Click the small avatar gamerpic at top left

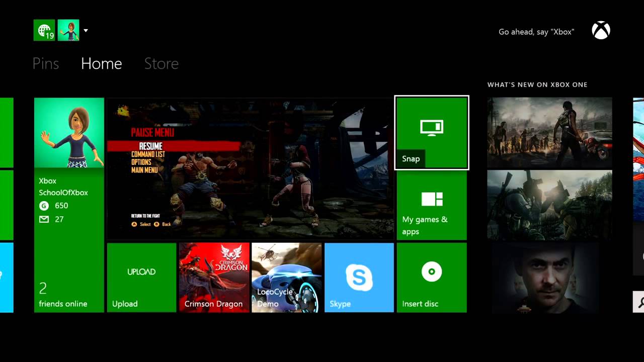[68, 30]
